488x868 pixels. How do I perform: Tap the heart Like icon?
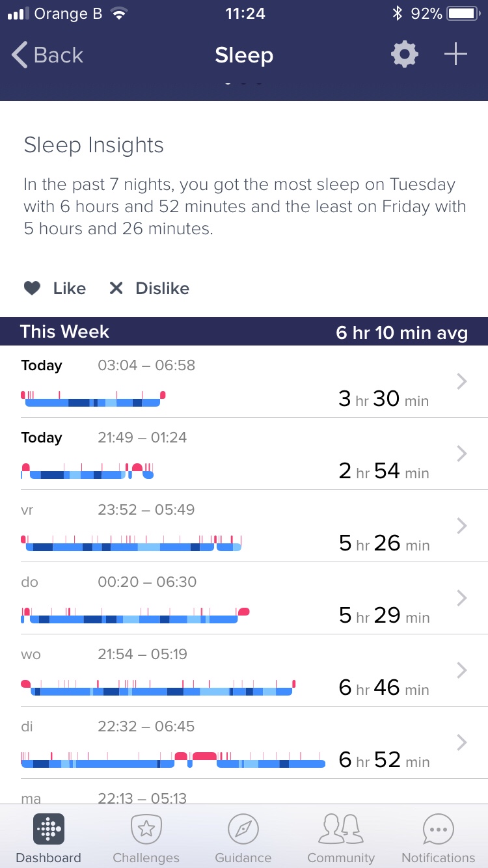coord(32,288)
